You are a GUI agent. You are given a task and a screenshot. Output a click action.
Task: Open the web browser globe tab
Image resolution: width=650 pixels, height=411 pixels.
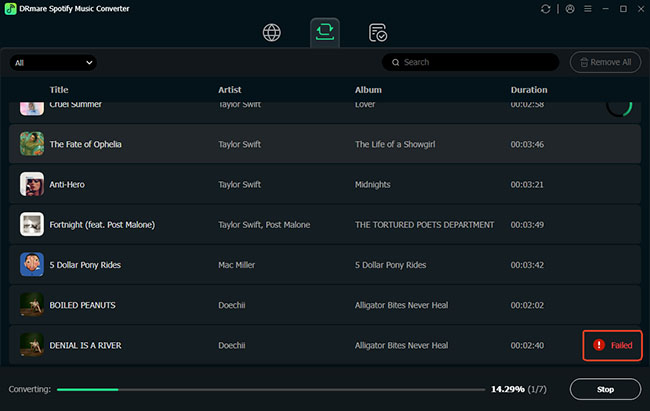(x=272, y=32)
